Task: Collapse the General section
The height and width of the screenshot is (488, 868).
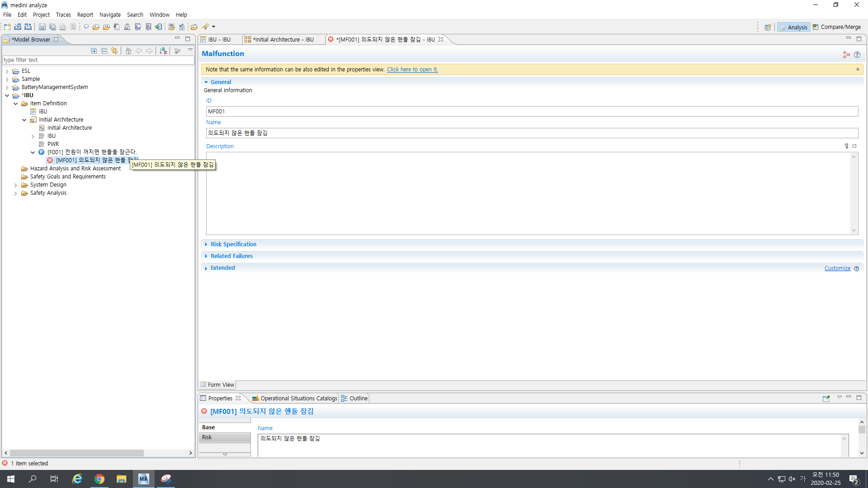Action: pyautogui.click(x=221, y=82)
